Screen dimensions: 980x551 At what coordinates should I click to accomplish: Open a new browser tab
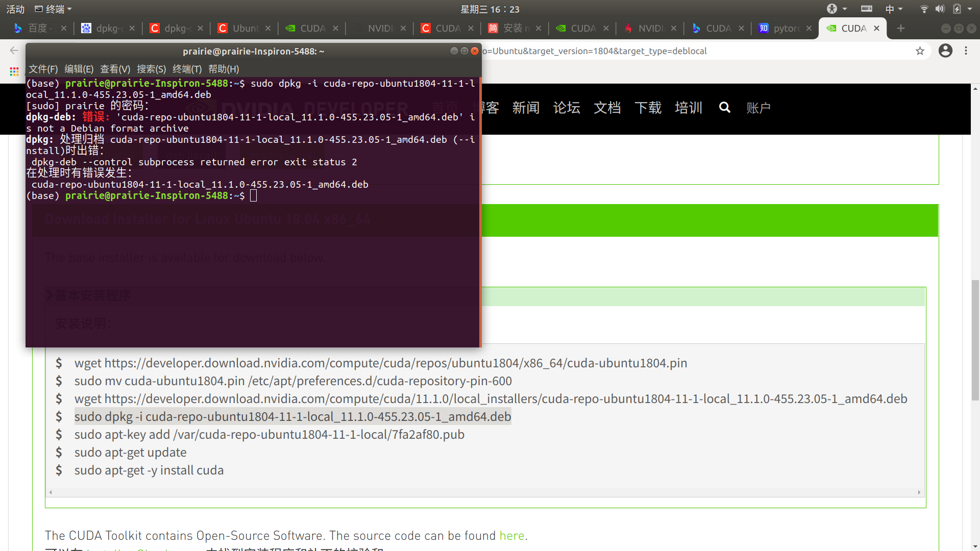point(901,29)
